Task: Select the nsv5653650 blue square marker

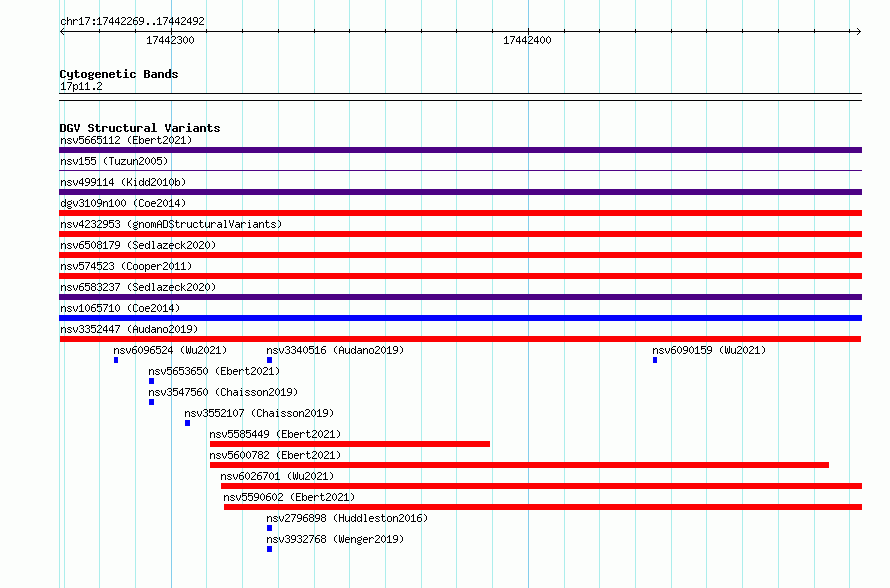Action: click(152, 381)
